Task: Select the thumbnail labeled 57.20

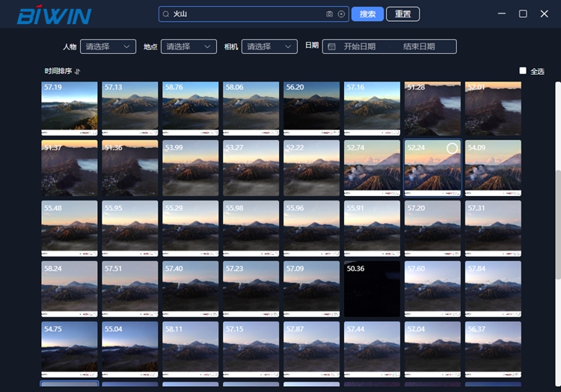Action: coord(432,228)
